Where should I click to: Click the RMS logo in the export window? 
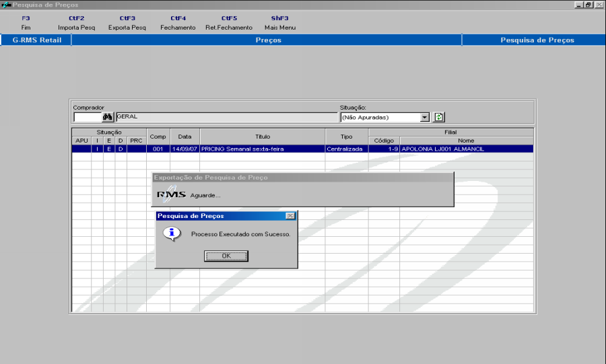[171, 194]
